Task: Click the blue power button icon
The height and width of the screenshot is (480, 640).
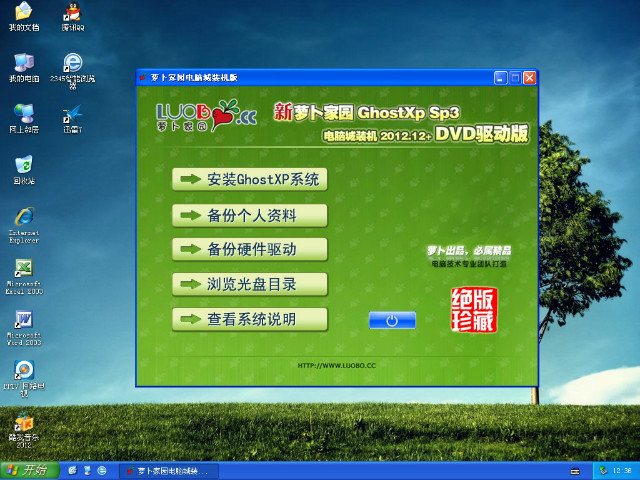Action: (x=392, y=320)
